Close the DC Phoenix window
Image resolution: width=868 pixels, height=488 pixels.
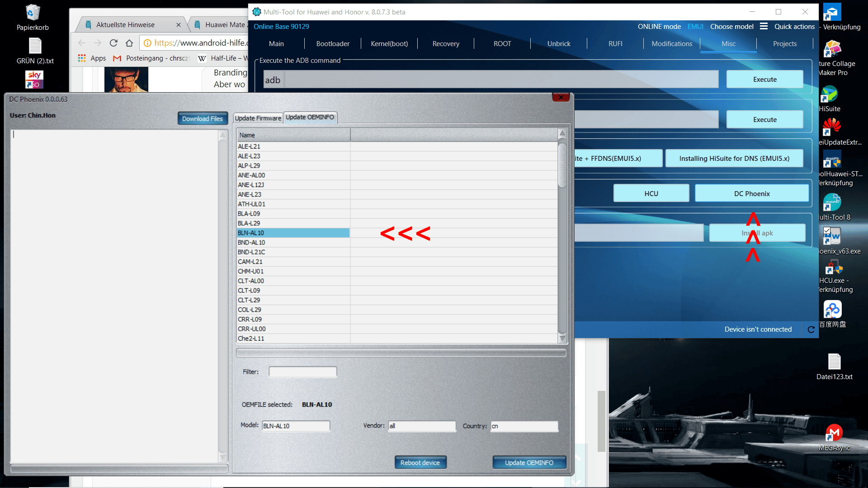coord(561,97)
